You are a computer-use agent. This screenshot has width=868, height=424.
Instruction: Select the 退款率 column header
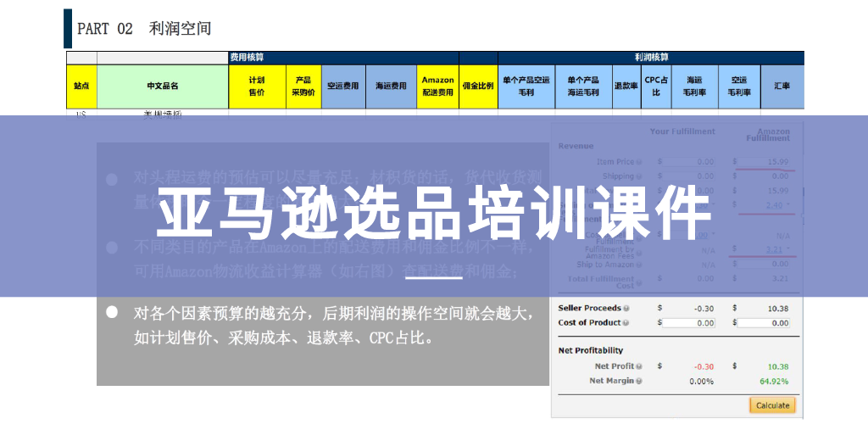pos(626,86)
